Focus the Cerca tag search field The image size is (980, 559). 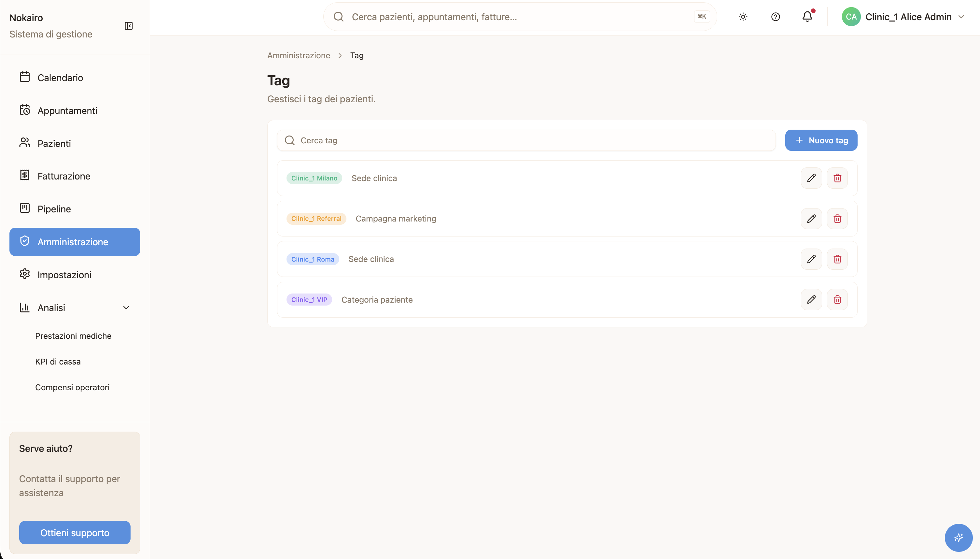(526, 140)
